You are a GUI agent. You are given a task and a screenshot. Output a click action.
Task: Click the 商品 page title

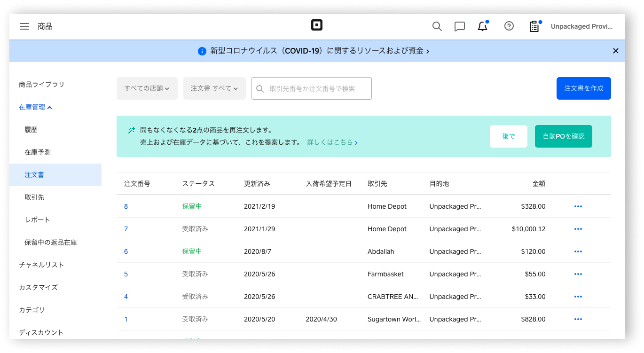(x=45, y=26)
